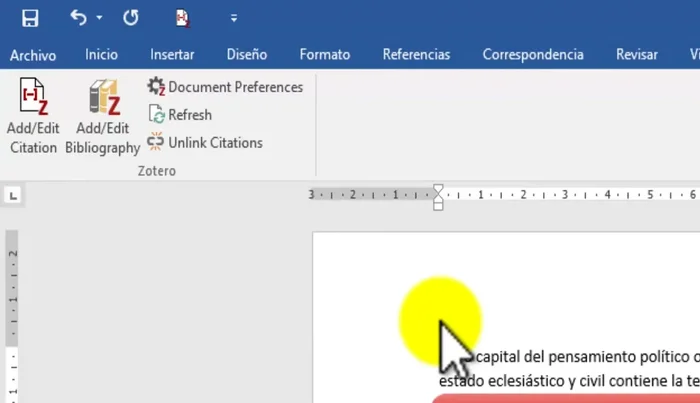
Task: Switch to the Revisar tab
Action: tap(637, 54)
